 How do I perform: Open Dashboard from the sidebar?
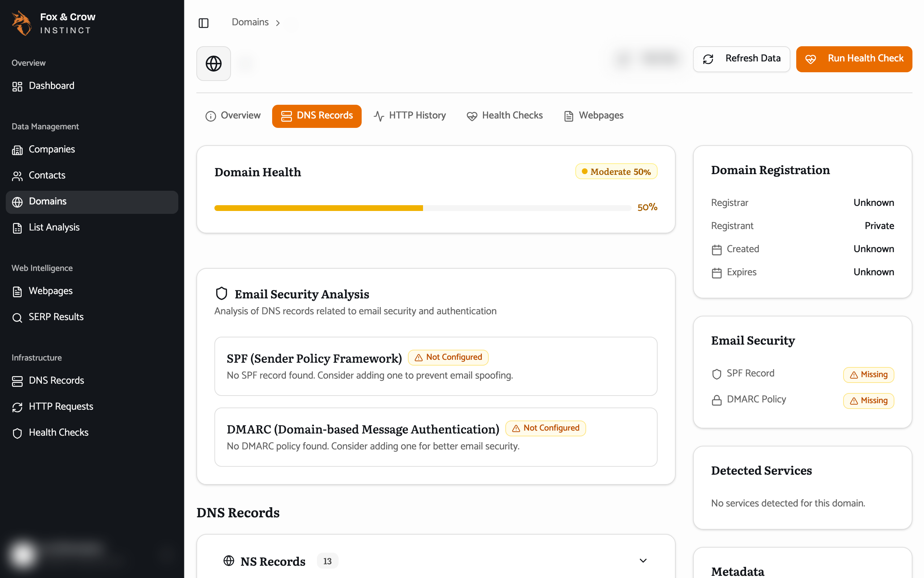click(92, 86)
